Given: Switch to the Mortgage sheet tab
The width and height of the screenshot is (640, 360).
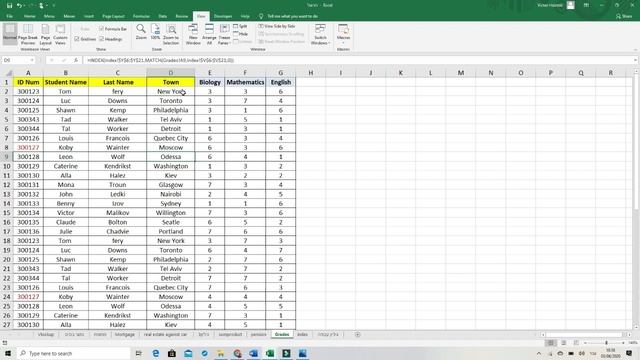Looking at the screenshot, I should pos(124,335).
